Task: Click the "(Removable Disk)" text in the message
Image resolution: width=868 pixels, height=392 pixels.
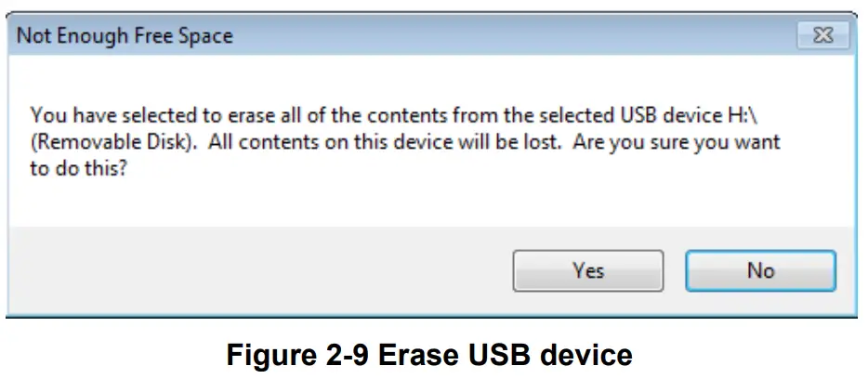Action: coord(99,143)
